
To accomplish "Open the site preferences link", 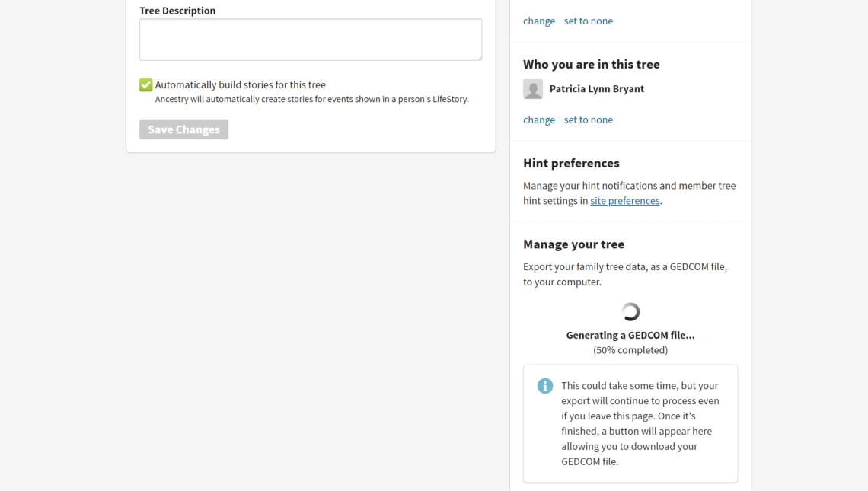I will tap(625, 201).
